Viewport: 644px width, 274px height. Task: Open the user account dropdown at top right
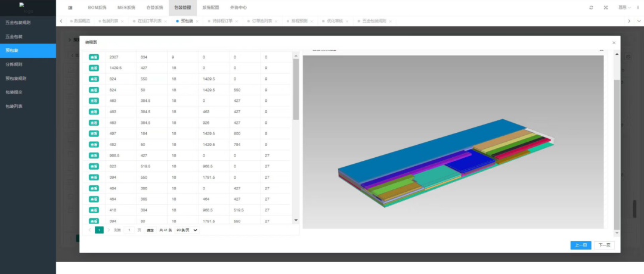(x=625, y=8)
